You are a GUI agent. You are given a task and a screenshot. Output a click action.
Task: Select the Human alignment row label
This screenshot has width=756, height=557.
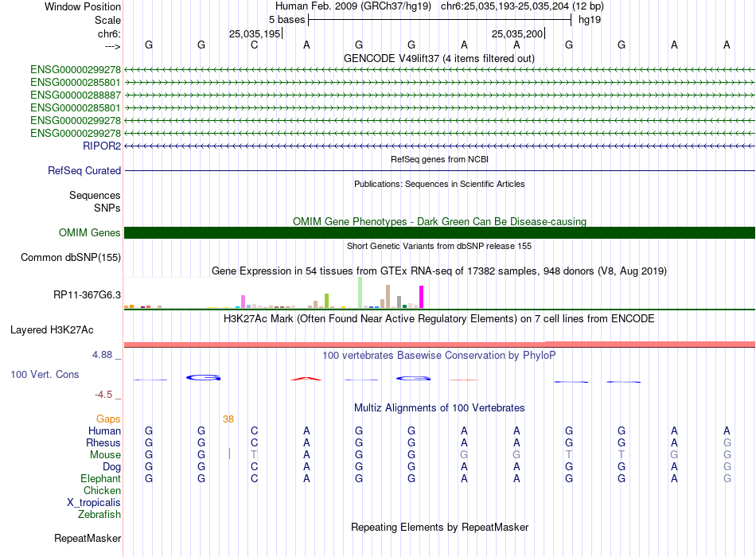coord(104,430)
